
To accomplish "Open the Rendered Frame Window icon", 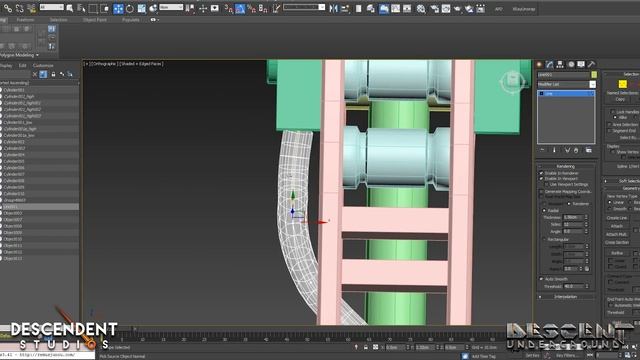I will tap(446, 8).
